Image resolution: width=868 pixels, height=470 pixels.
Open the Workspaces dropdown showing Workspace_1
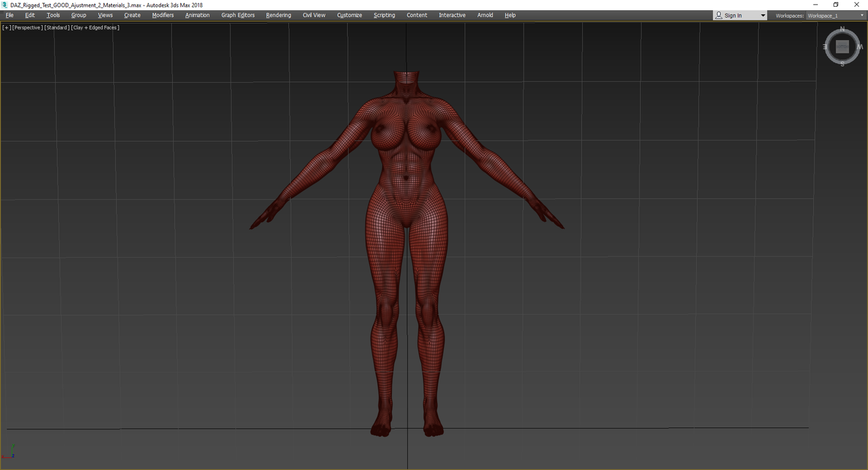pos(835,16)
